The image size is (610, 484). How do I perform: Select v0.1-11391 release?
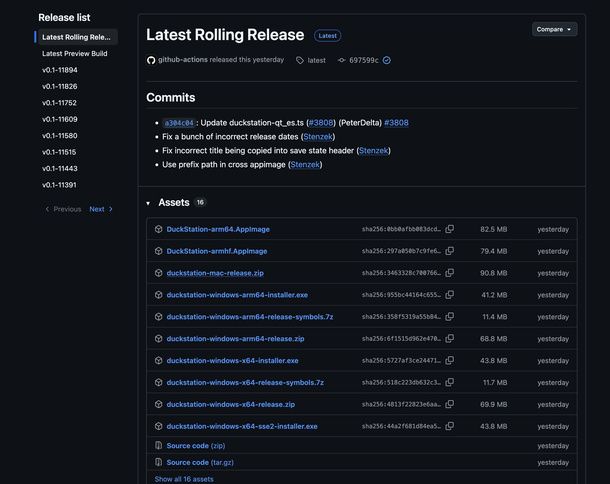click(x=59, y=185)
